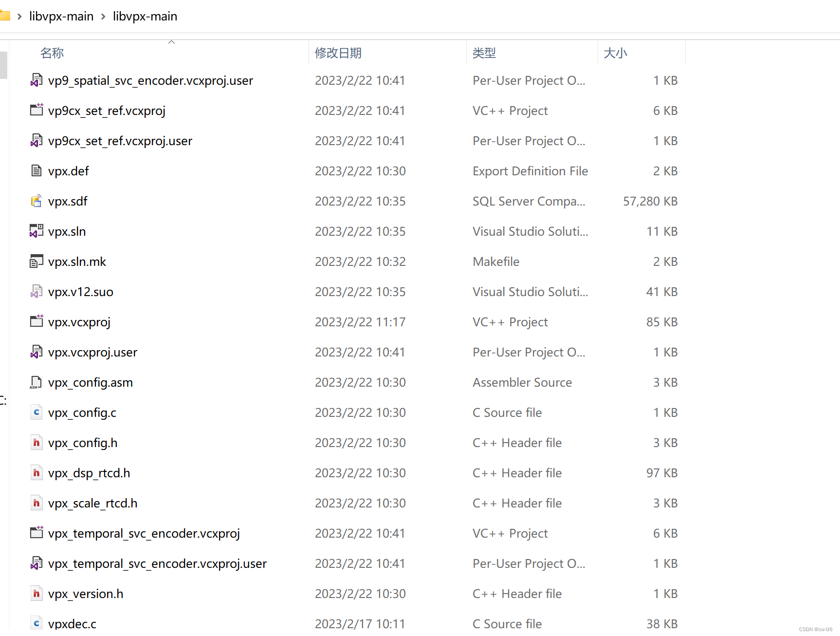
Task: Select the C source icon next to vpx_config.c
Action: point(36,412)
